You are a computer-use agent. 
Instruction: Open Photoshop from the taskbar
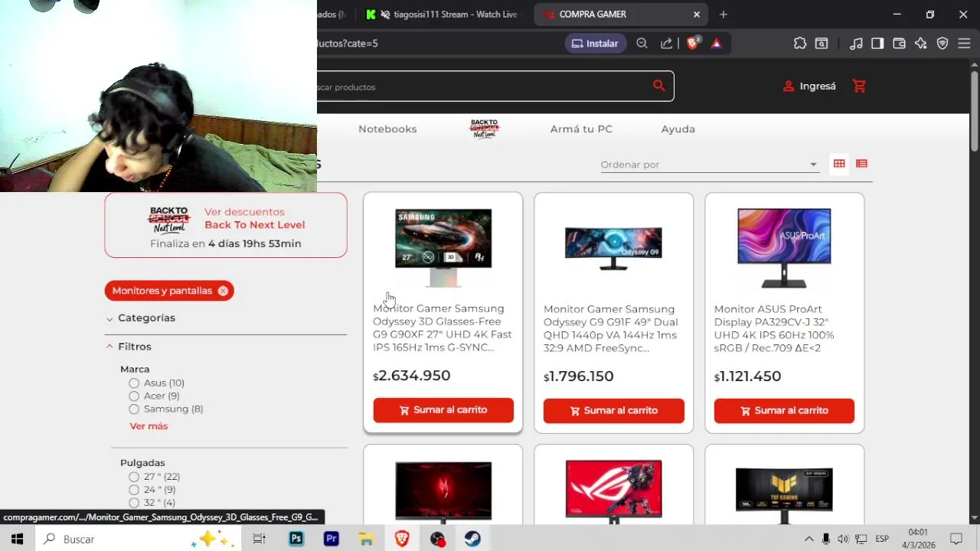click(296, 539)
